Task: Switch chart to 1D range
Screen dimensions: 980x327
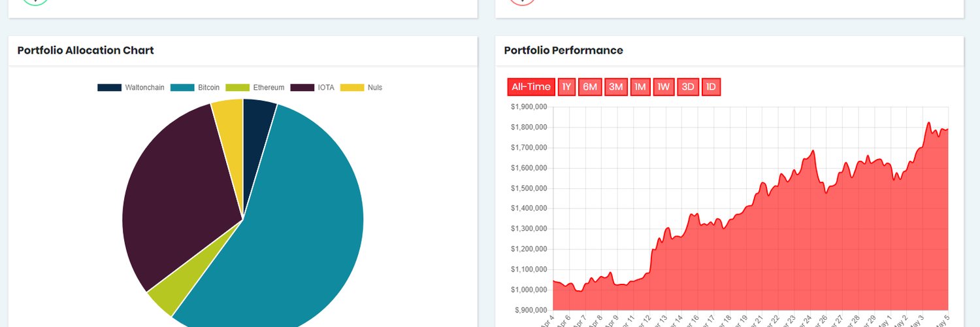Action: coord(711,87)
